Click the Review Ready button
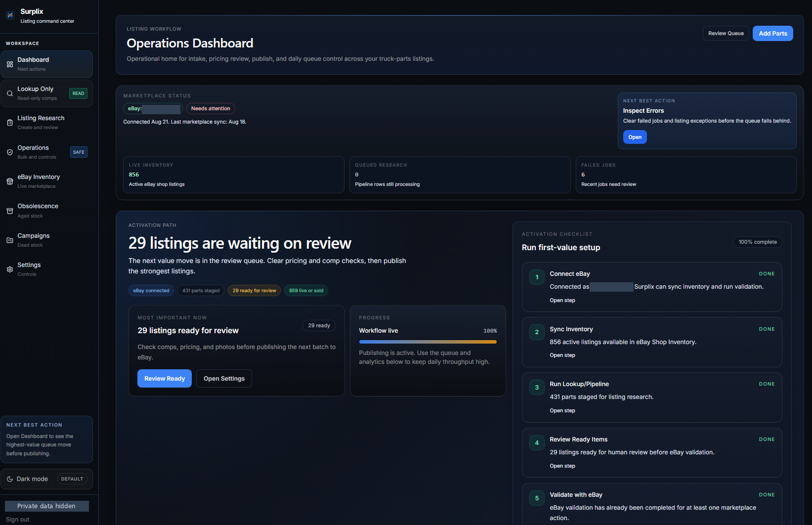 (165, 379)
